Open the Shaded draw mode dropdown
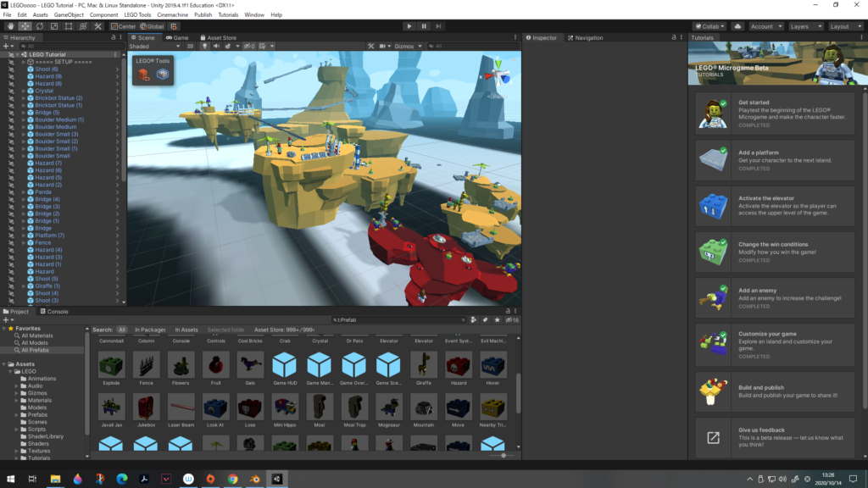This screenshot has height=488, width=868. (x=154, y=46)
